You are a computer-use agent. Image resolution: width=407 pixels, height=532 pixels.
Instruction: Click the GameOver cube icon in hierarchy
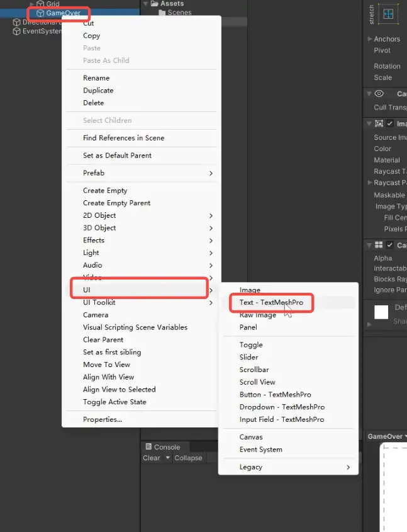click(x=40, y=13)
